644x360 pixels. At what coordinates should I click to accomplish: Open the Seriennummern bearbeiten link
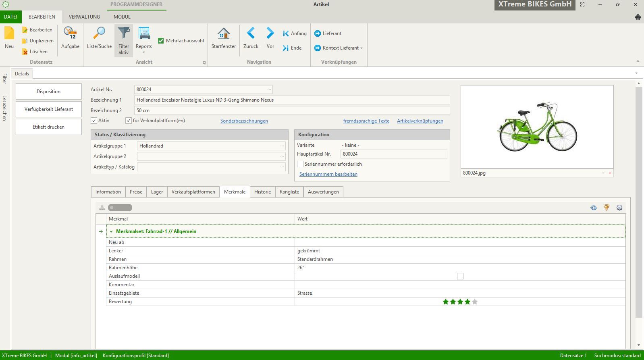click(x=328, y=174)
